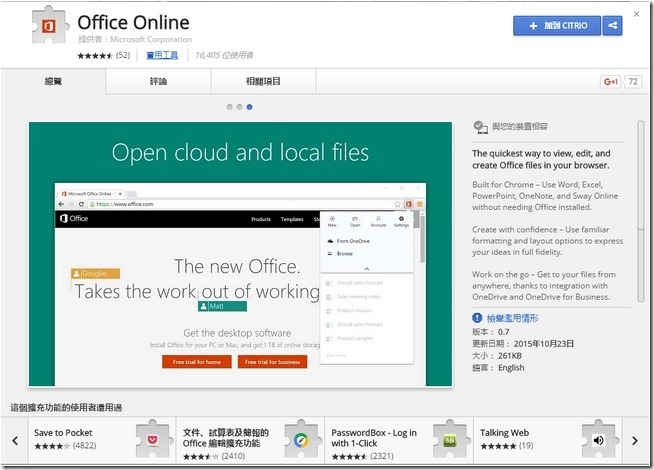Click the Account icon in Office popup

pos(378,221)
